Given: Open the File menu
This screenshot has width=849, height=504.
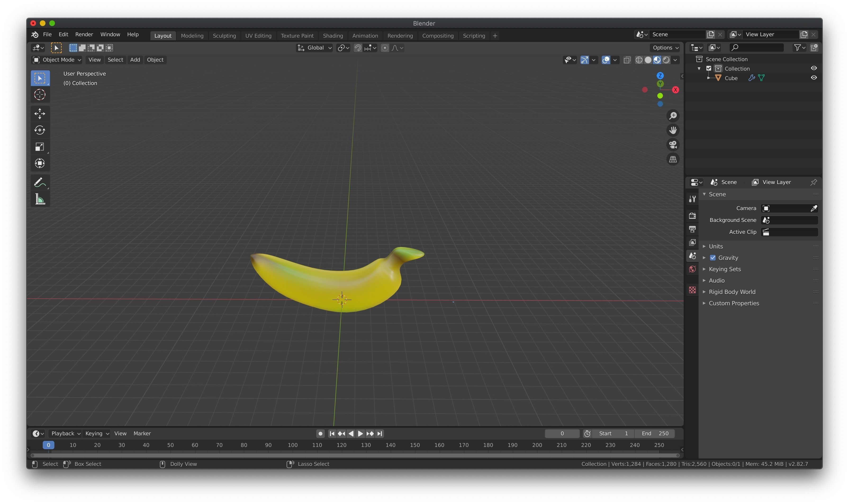Looking at the screenshot, I should (47, 34).
